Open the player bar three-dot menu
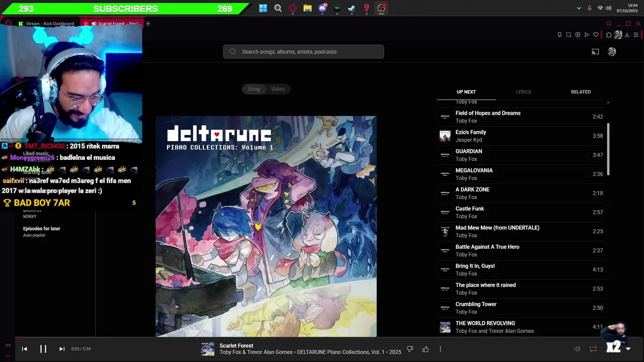The width and height of the screenshot is (644, 362). click(440, 349)
